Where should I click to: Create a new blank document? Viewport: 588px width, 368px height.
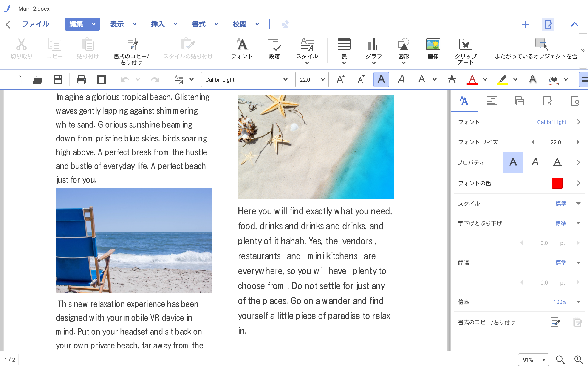coord(17,80)
